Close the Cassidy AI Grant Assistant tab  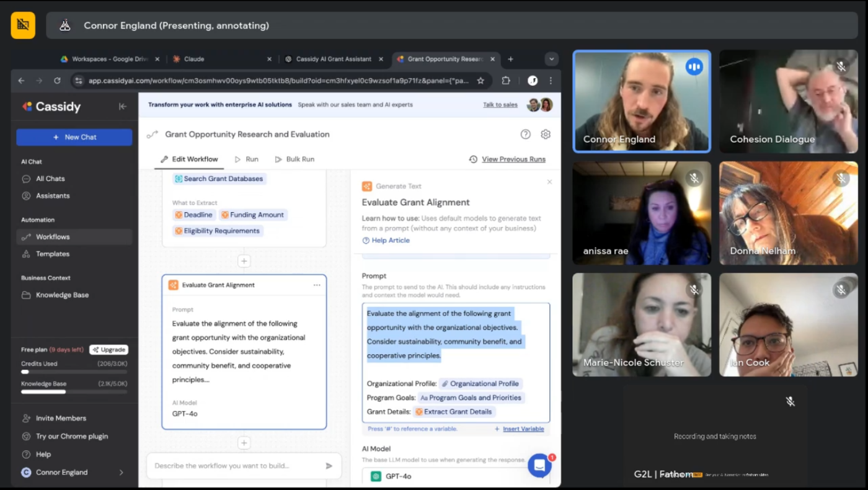pos(381,59)
